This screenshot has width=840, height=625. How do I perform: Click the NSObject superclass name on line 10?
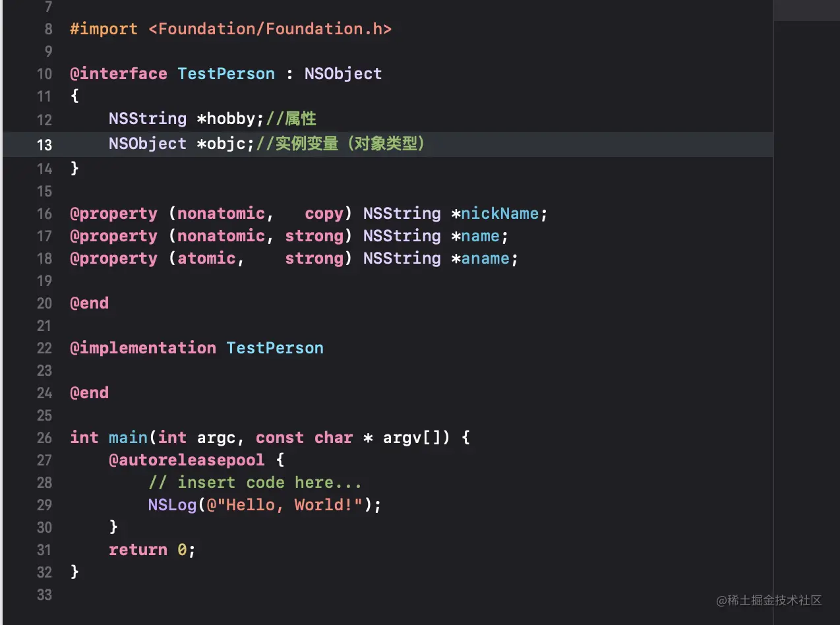coord(343,74)
